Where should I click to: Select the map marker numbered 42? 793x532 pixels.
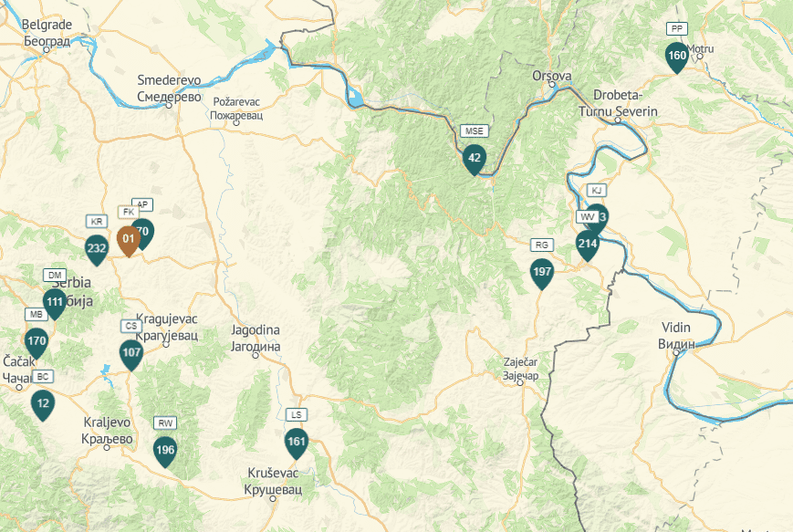(x=475, y=160)
